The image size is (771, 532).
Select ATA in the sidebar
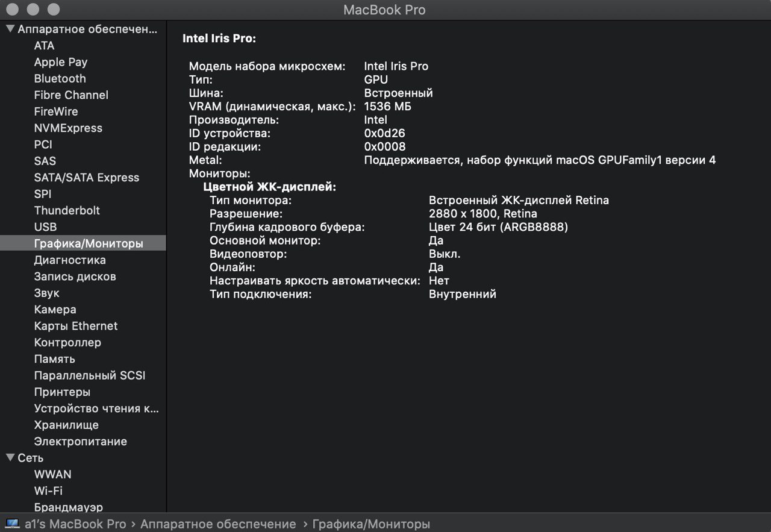pos(44,45)
